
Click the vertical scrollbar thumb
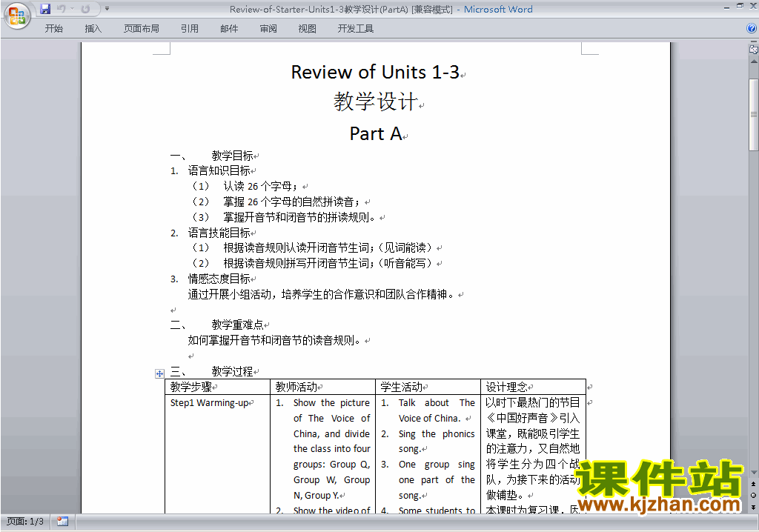pos(754,115)
